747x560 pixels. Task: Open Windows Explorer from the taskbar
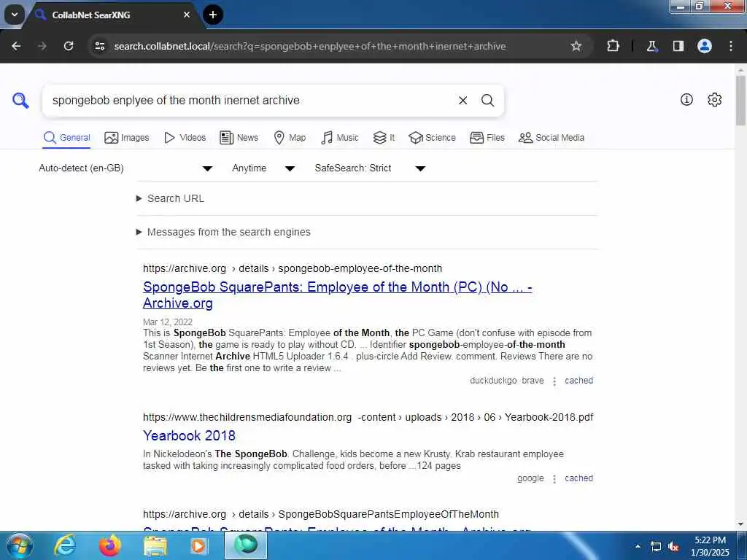click(155, 545)
